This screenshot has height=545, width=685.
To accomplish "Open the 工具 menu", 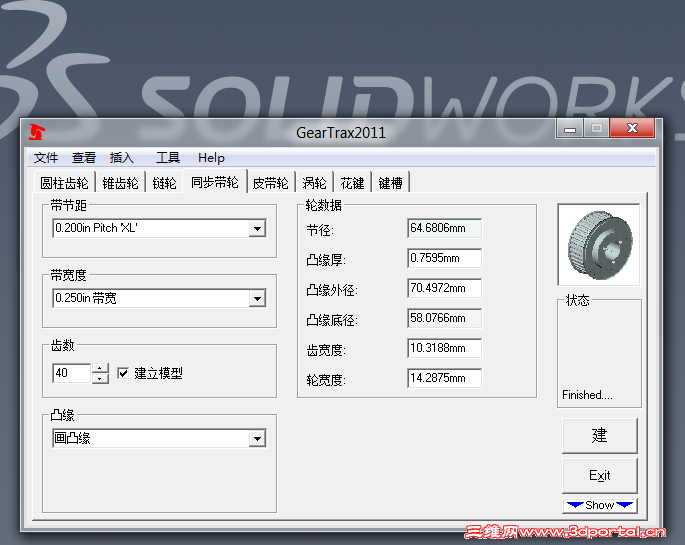I will 168,158.
